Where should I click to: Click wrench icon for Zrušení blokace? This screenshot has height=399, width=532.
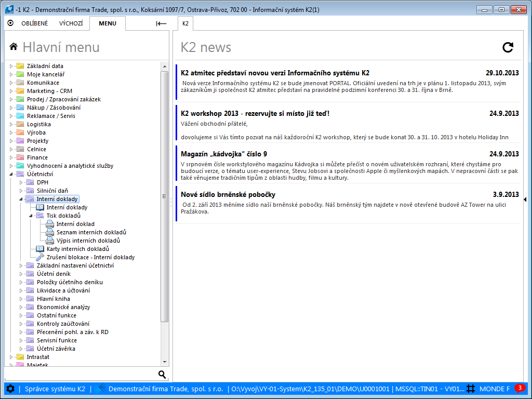coord(40,257)
